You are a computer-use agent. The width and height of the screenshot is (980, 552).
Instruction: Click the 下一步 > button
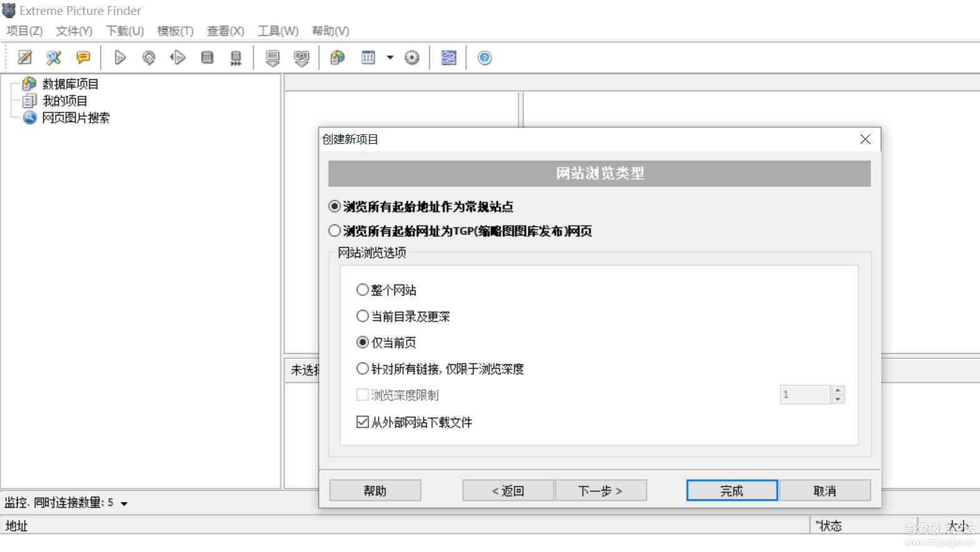click(600, 491)
